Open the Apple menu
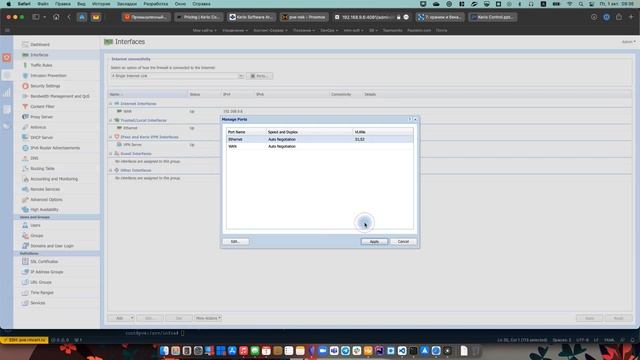640x360 pixels. pos(8,4)
